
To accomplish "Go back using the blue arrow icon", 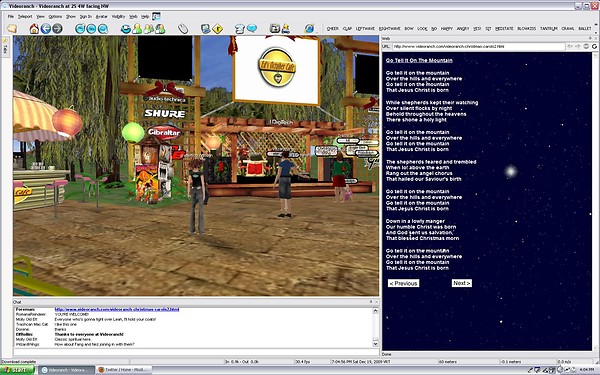I will 46,29.
